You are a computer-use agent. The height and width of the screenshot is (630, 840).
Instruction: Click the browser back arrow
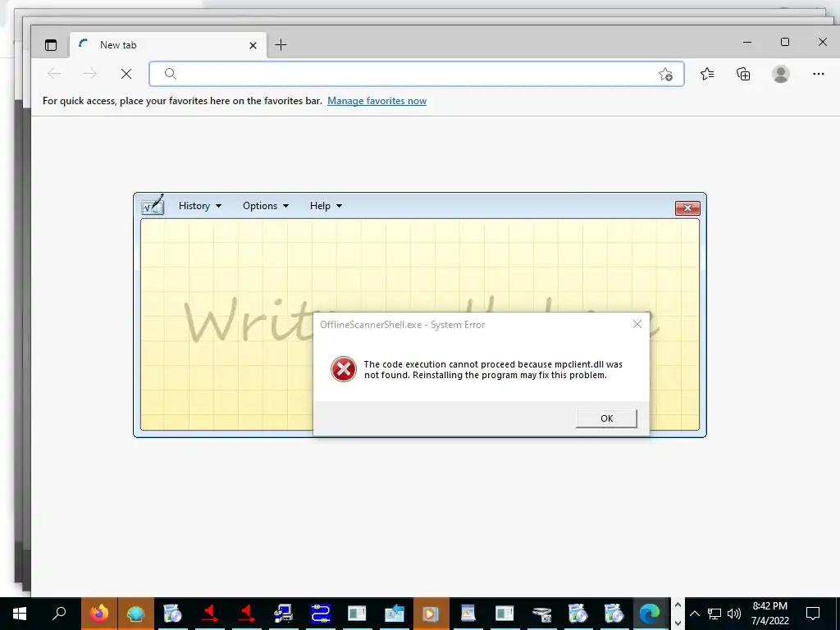click(x=54, y=74)
